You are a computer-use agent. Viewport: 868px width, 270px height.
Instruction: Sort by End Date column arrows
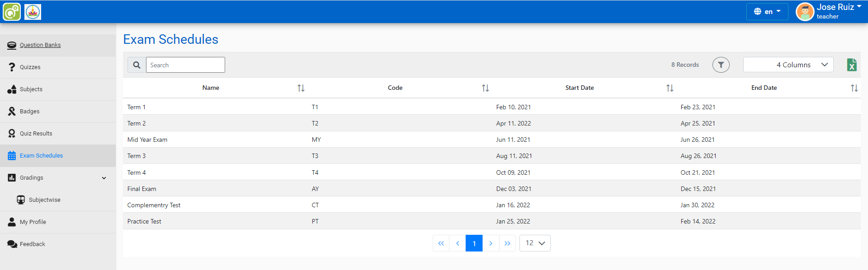pos(854,88)
